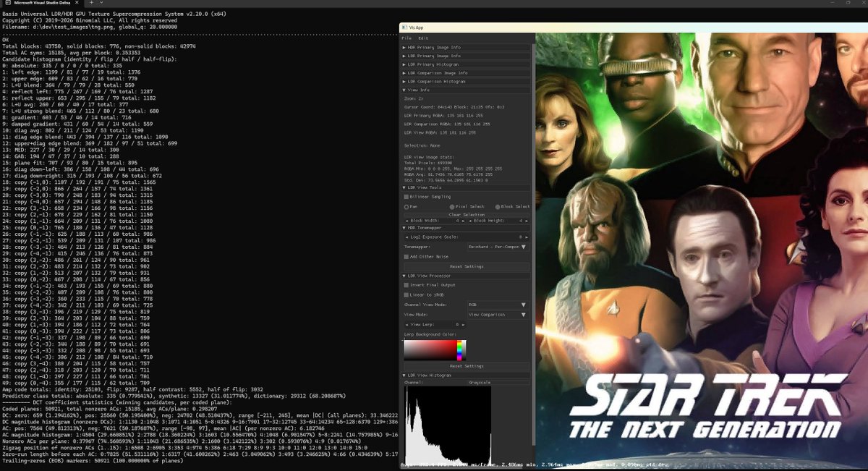The height and width of the screenshot is (471, 868).
Task: Toggle the Linear to sRGB checkbox
Action: point(406,294)
